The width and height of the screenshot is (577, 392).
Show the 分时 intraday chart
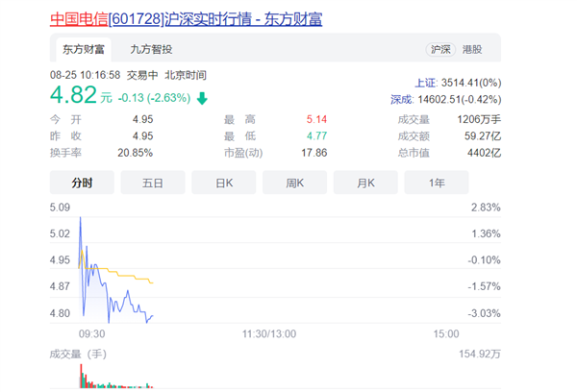coord(81,183)
